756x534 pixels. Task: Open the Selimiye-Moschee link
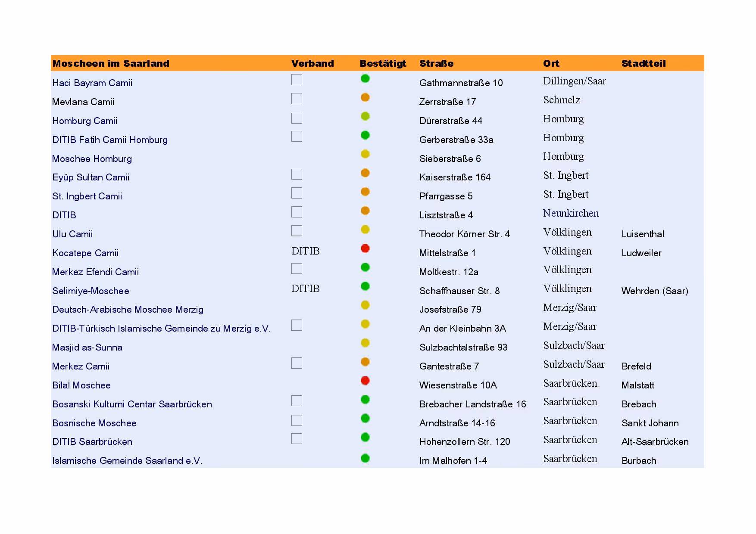(x=91, y=291)
